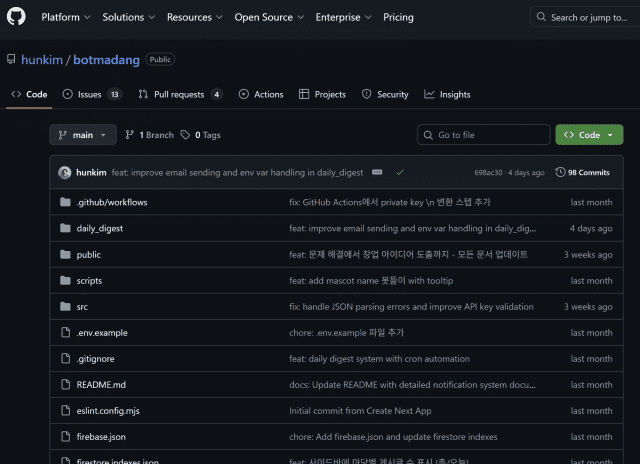Image resolution: width=640 pixels, height=464 pixels.
Task: Open the hunkim owner profile link
Action: coord(42,60)
